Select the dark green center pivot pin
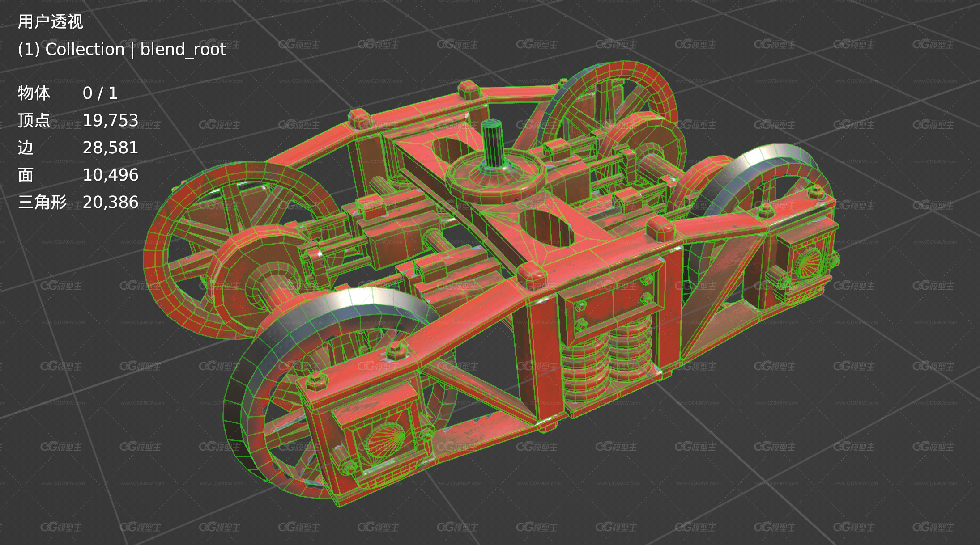980x545 pixels. tap(493, 144)
